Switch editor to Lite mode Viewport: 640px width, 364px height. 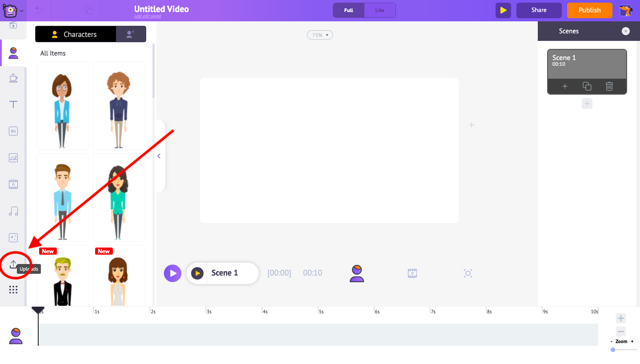click(x=380, y=10)
